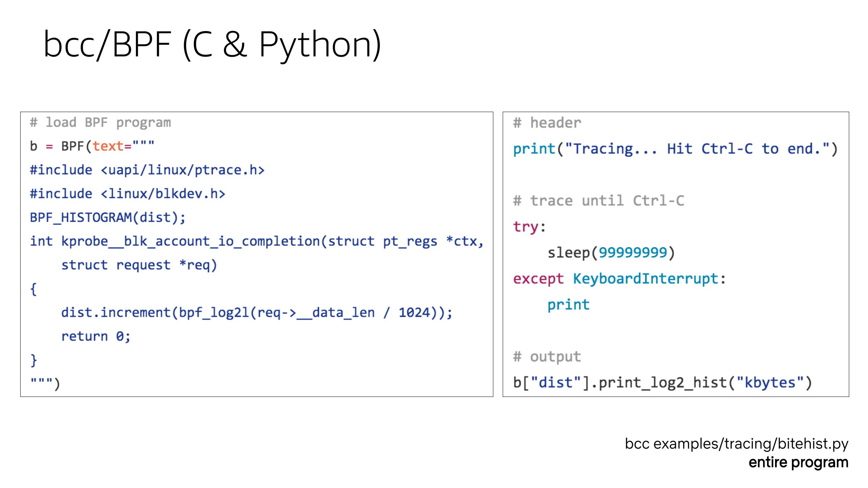
Task: Click the closing triple quotes line
Action: pos(45,383)
